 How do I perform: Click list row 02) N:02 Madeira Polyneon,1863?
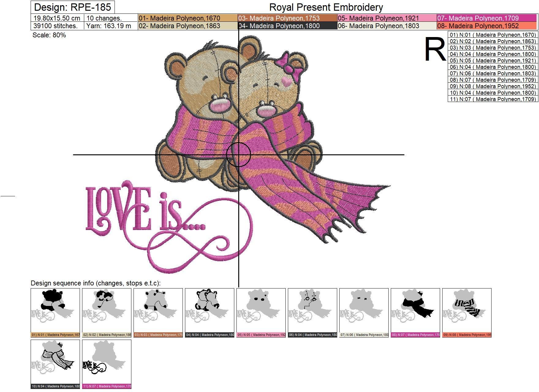click(493, 41)
